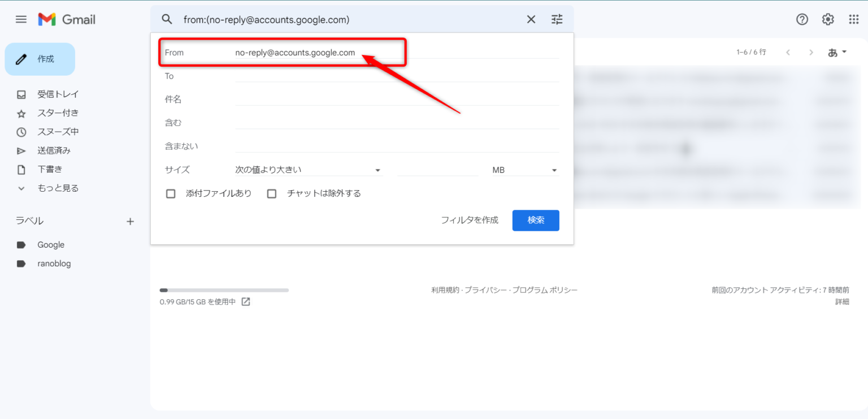Open Gmail help
The image size is (868, 419).
pos(802,19)
